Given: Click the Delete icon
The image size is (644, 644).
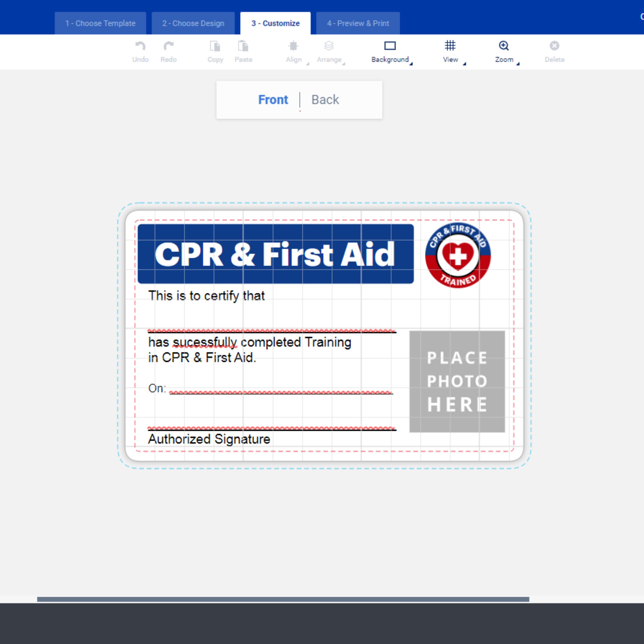Looking at the screenshot, I should coord(554,46).
